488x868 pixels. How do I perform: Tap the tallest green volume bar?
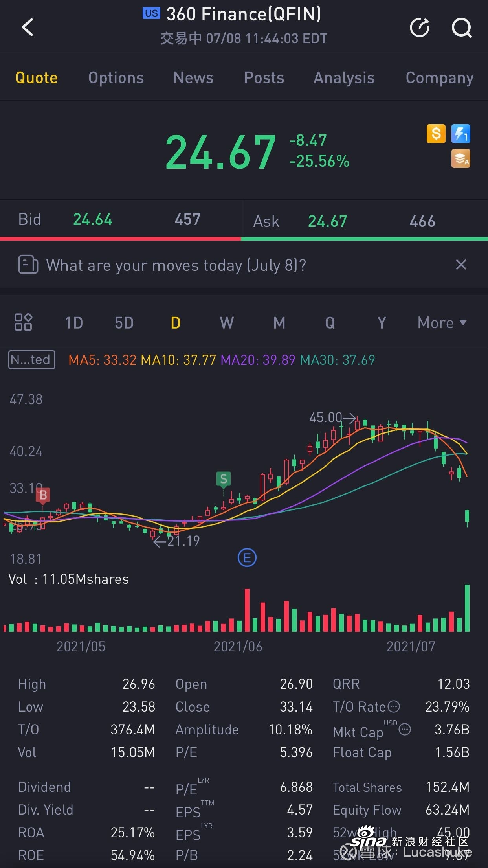(x=467, y=608)
